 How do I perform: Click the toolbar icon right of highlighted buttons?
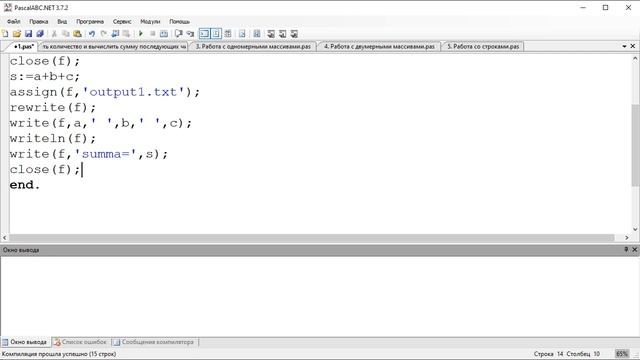pos(228,34)
